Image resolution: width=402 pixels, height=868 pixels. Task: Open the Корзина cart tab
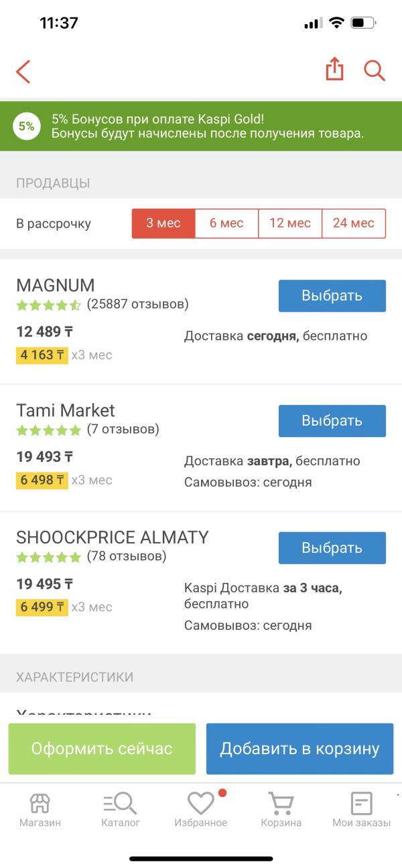281,810
